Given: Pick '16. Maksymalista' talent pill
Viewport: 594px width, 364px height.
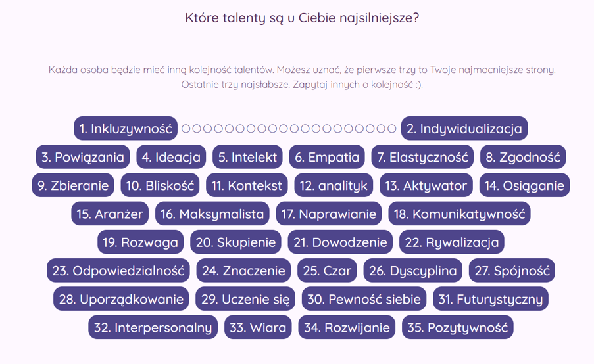Looking at the screenshot, I should tap(212, 214).
